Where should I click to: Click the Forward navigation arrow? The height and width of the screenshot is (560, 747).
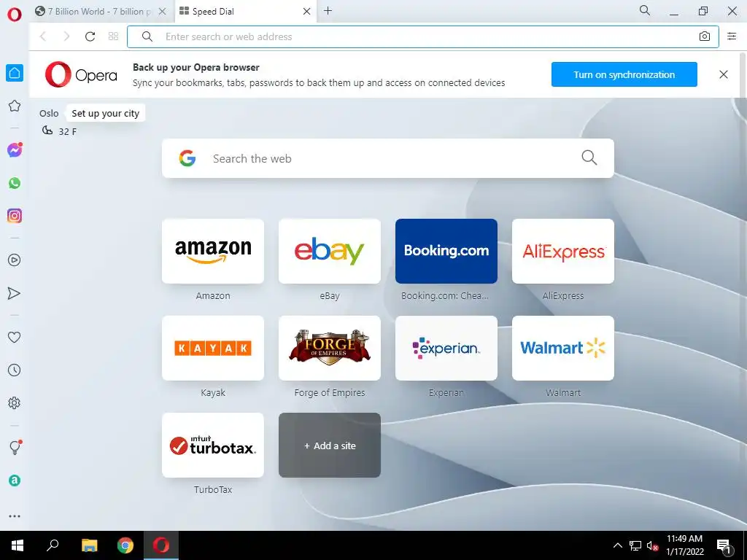(x=66, y=36)
